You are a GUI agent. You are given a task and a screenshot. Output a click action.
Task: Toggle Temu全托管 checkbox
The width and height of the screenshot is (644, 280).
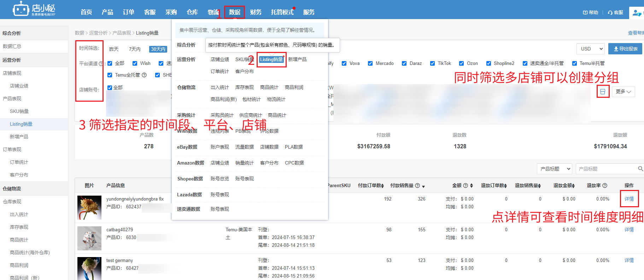[x=110, y=75]
